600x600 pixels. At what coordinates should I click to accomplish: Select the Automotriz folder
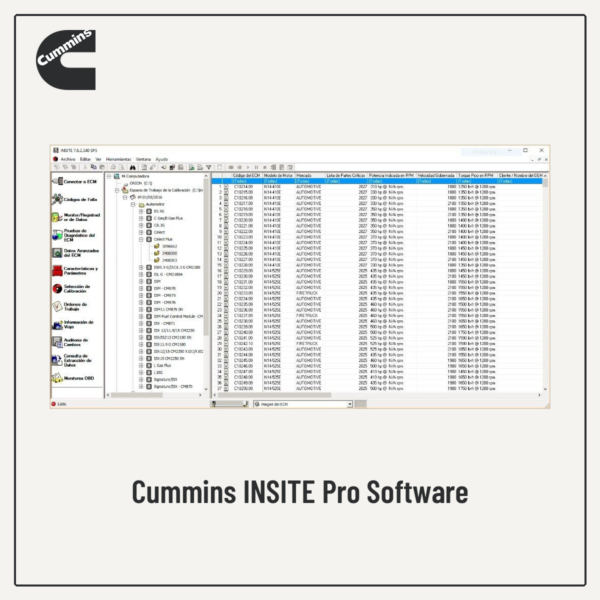(155, 204)
